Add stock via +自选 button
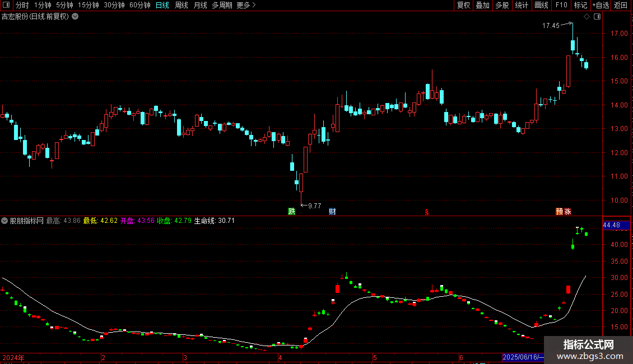 coord(601,5)
